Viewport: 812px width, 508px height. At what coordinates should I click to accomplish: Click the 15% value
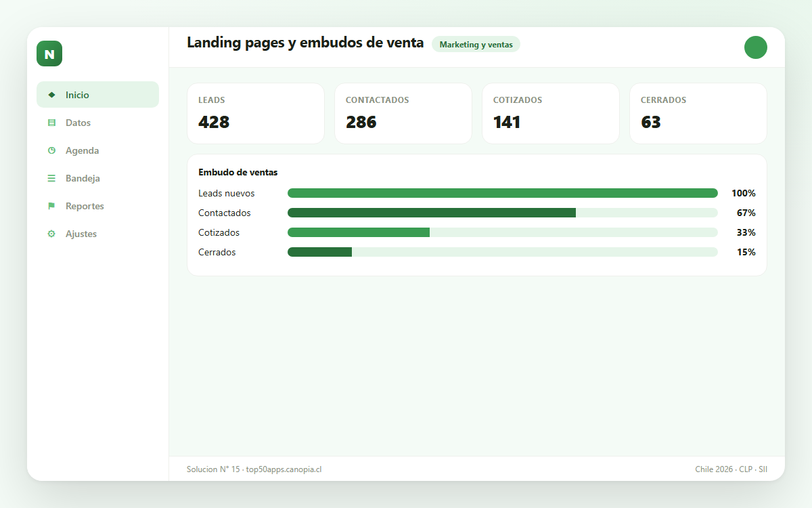pos(746,252)
